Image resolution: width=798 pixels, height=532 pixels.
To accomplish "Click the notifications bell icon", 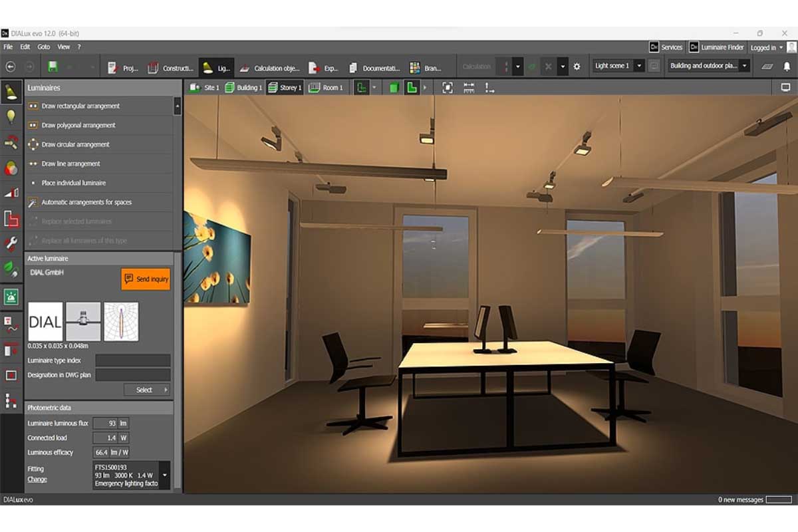I will 787,66.
